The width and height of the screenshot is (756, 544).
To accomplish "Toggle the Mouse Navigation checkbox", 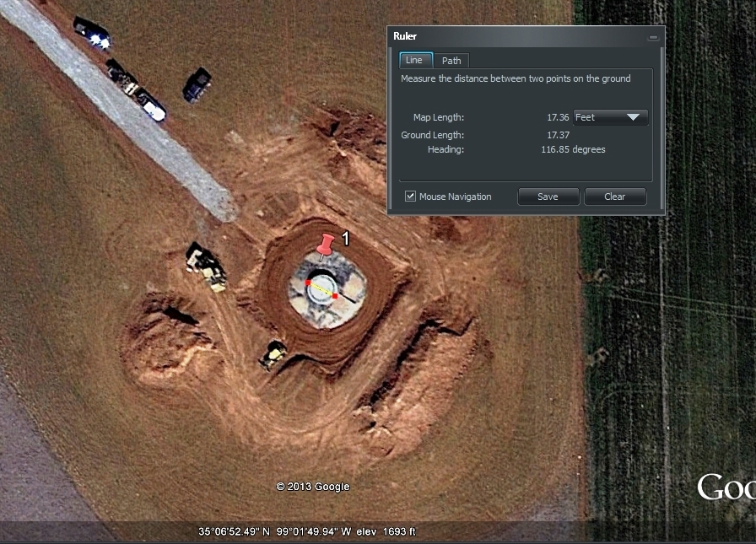I will (410, 197).
